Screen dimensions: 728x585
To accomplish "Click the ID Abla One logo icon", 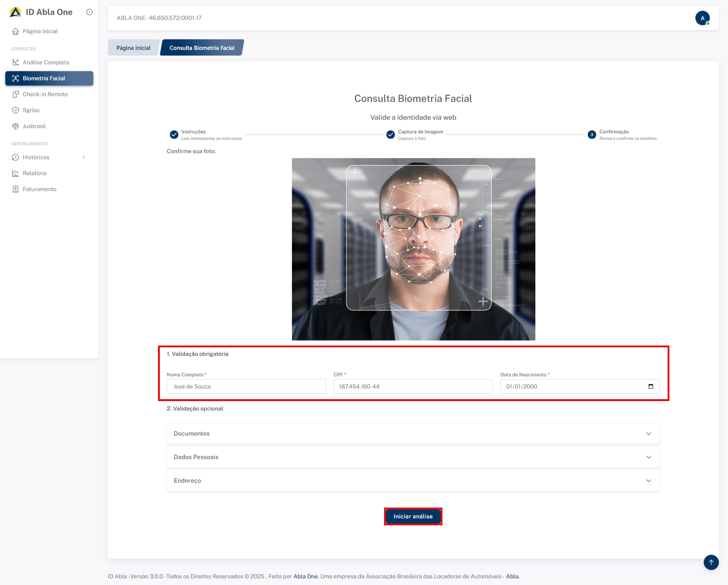I will pyautogui.click(x=16, y=12).
